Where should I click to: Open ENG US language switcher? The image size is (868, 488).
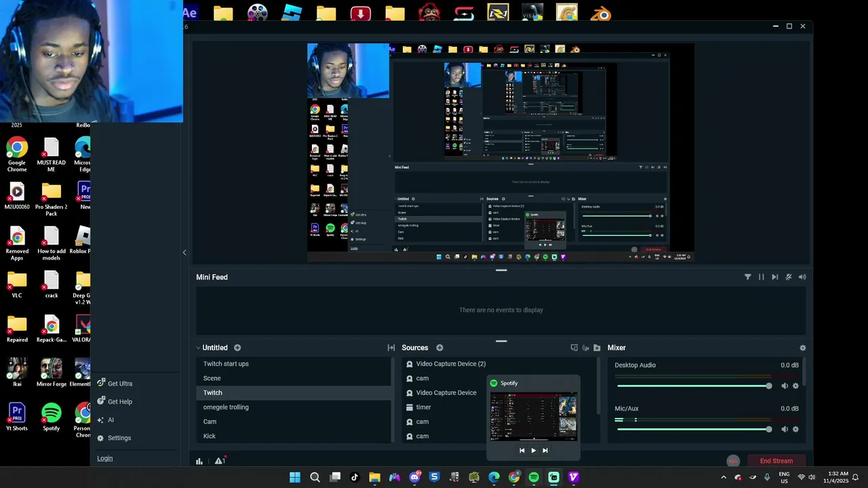(x=784, y=477)
